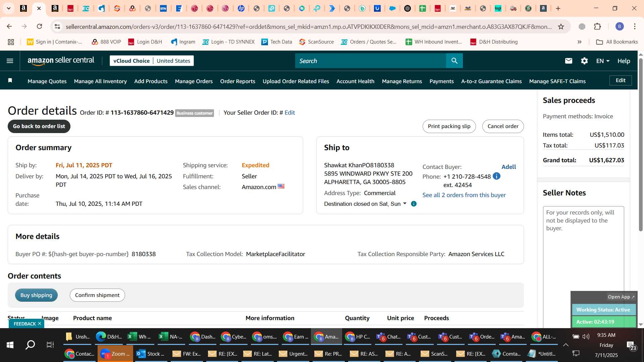The image size is (644, 362).
Task: Open Windows taskbar search
Action: tap(30, 345)
